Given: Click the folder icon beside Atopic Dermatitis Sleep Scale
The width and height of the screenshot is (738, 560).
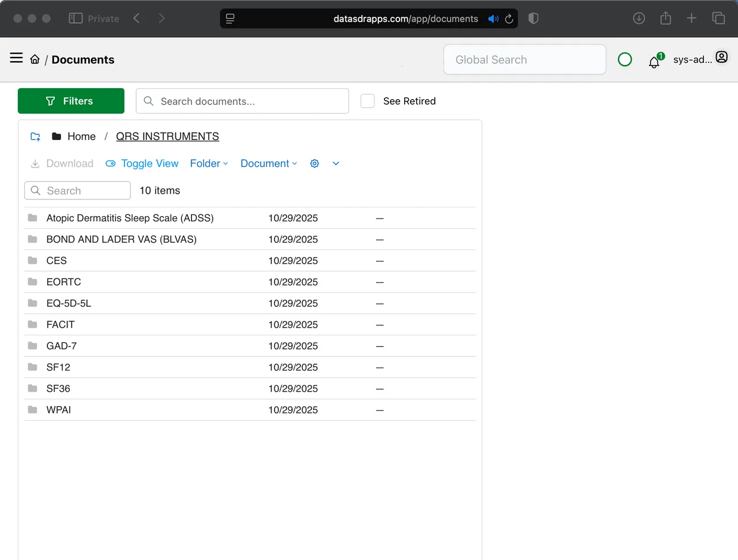Looking at the screenshot, I should tap(32, 218).
